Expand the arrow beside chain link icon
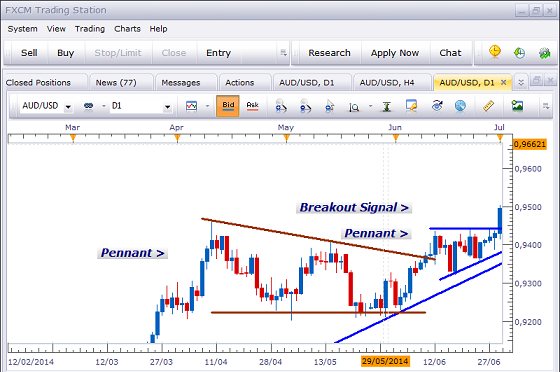Viewport: 560px width, 372px height. coord(104,106)
